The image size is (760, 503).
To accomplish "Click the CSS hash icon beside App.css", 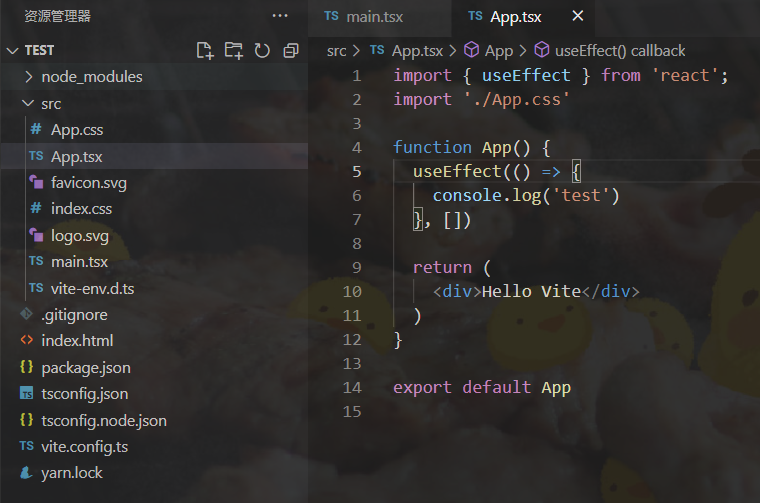I will tap(36, 129).
